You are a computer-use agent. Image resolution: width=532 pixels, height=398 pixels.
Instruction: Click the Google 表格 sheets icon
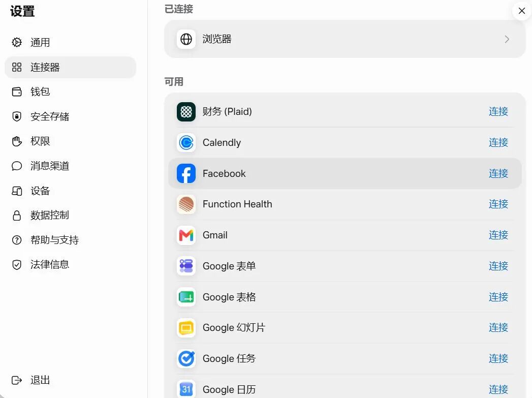186,297
